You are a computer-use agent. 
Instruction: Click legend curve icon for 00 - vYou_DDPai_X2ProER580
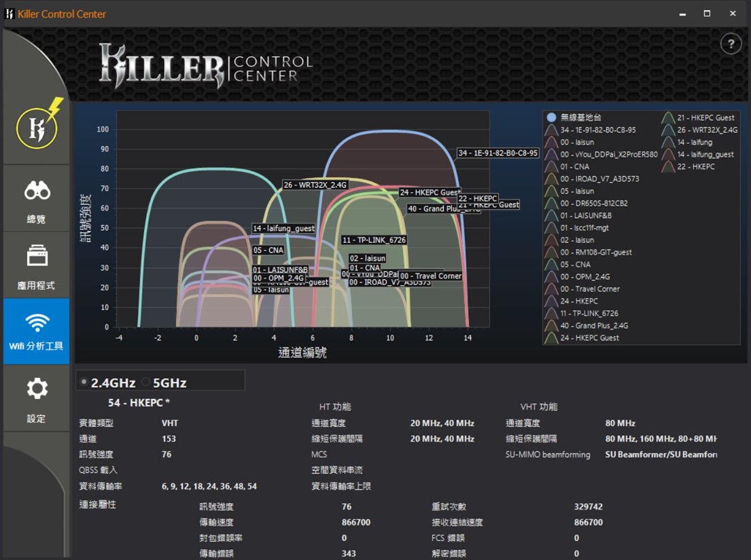(552, 154)
